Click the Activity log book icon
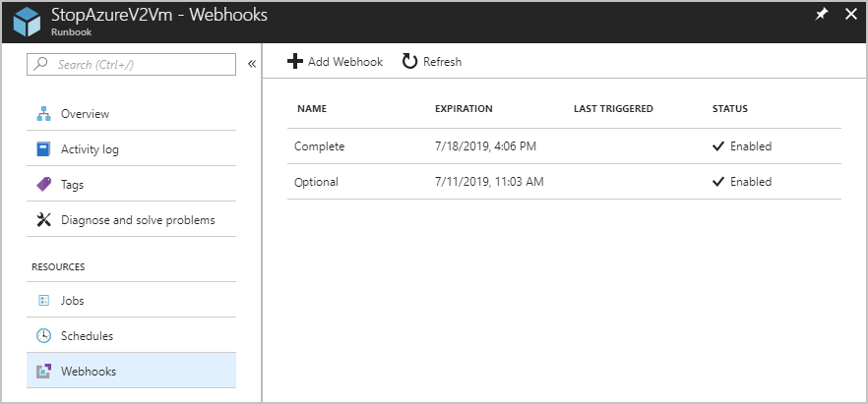Screen dimensions: 868x404 coord(43,149)
